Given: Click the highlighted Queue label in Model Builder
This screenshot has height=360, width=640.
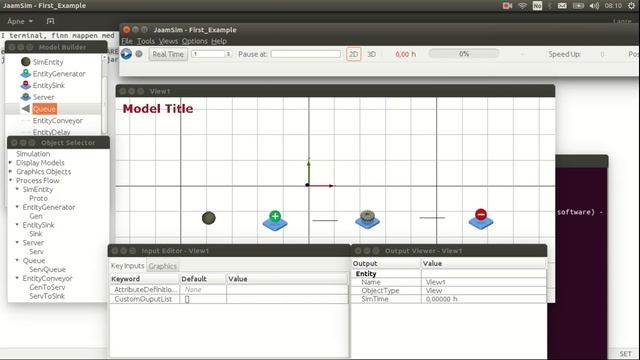Looking at the screenshot, I should click(x=44, y=109).
